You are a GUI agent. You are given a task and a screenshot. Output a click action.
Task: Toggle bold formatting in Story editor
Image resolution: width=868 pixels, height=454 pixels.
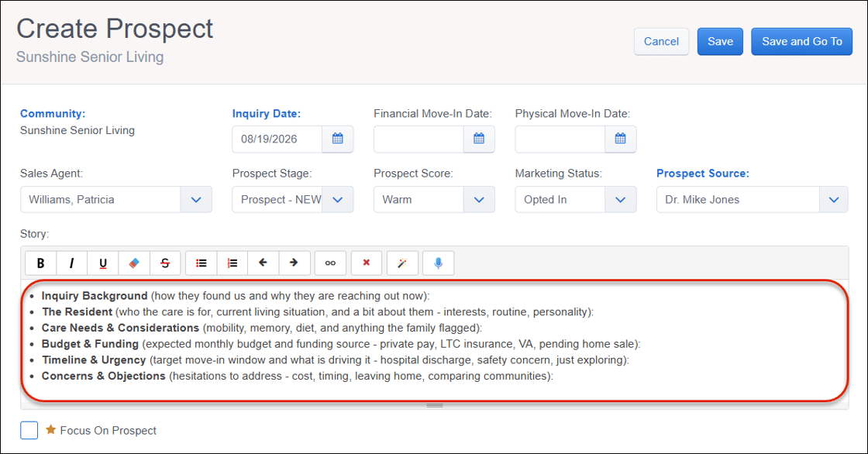coord(40,263)
